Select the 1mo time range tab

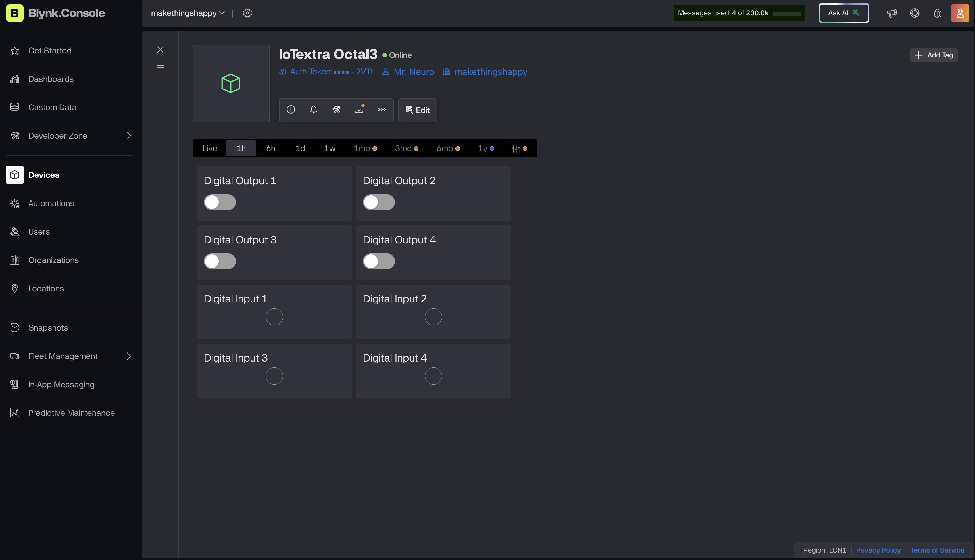point(365,149)
